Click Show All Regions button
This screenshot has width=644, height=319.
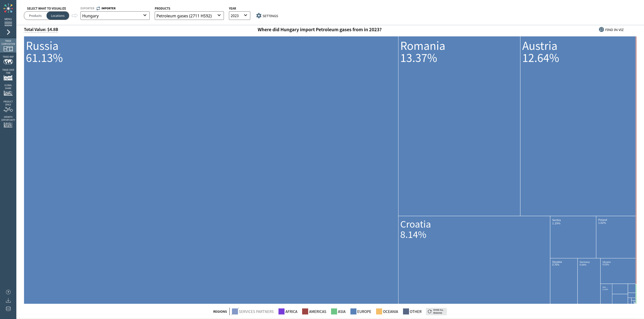(x=436, y=311)
